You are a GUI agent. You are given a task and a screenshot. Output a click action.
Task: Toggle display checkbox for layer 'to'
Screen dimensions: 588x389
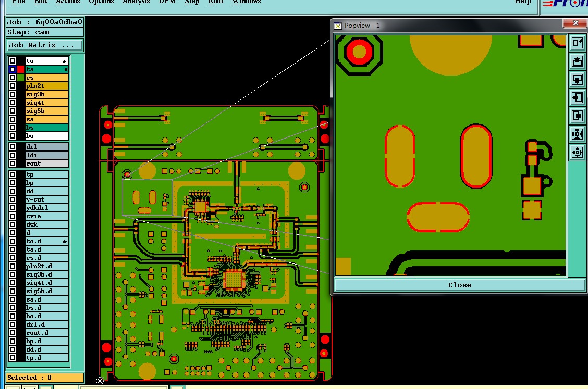[13, 61]
